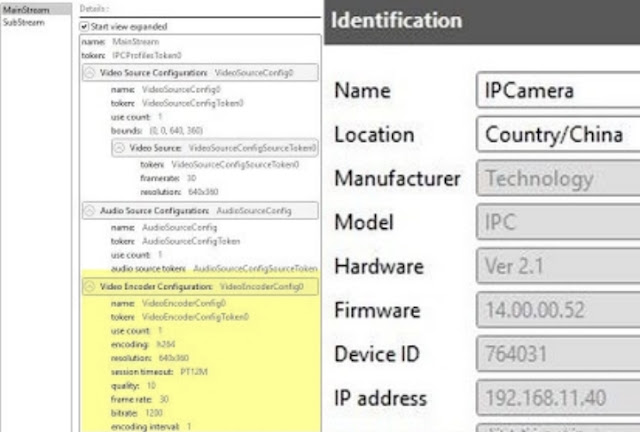Viewport: 640px width, 432px height.
Task: Click the bitrate value 1200
Action: [x=154, y=413]
